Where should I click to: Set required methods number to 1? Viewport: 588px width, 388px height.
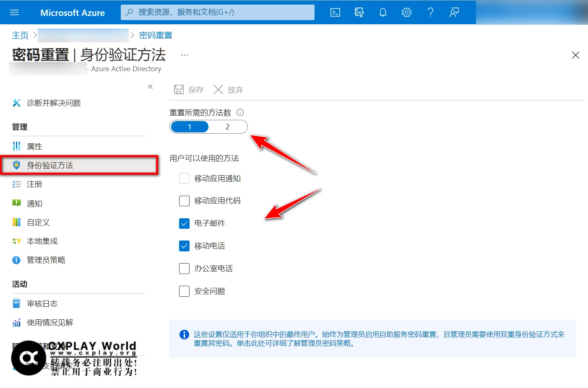(190, 127)
